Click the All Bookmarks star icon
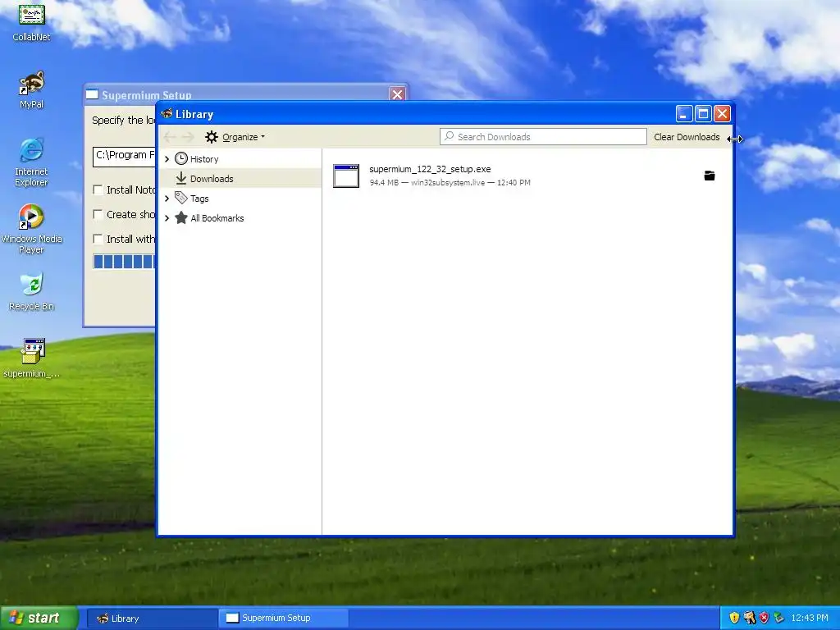840x630 pixels. pyautogui.click(x=181, y=217)
